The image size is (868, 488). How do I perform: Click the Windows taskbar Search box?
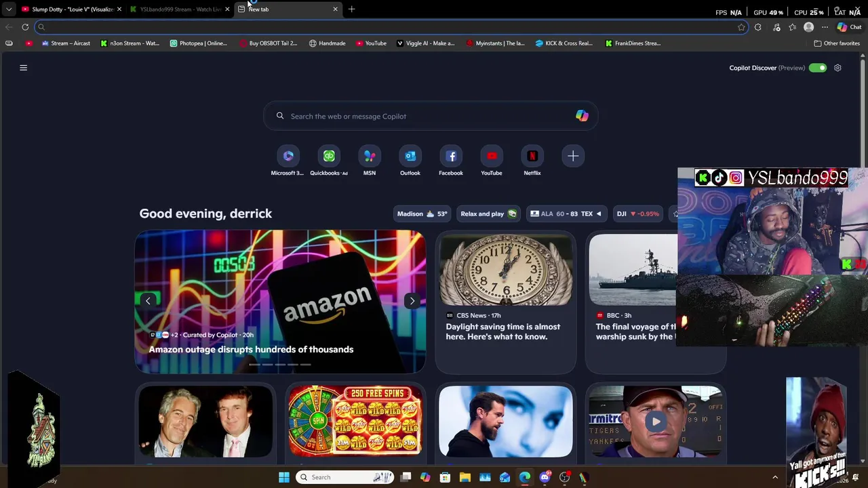pos(346,477)
